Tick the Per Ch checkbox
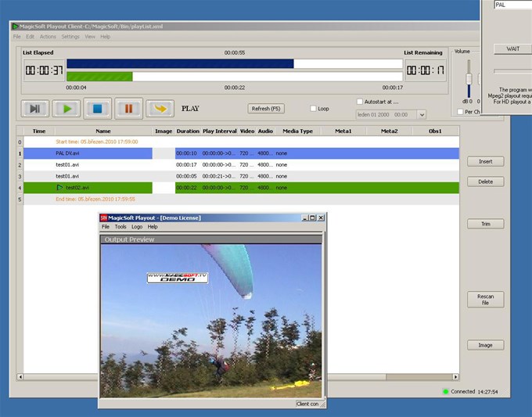 (460, 112)
